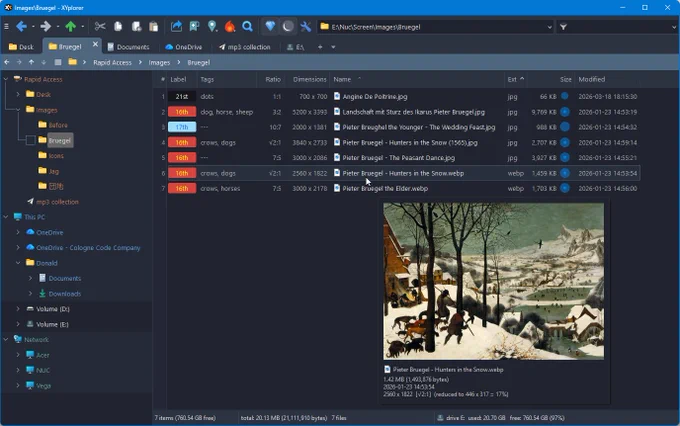The height and width of the screenshot is (426, 680).
Task: Click breadcrumb bar up arrow
Action: (31, 62)
